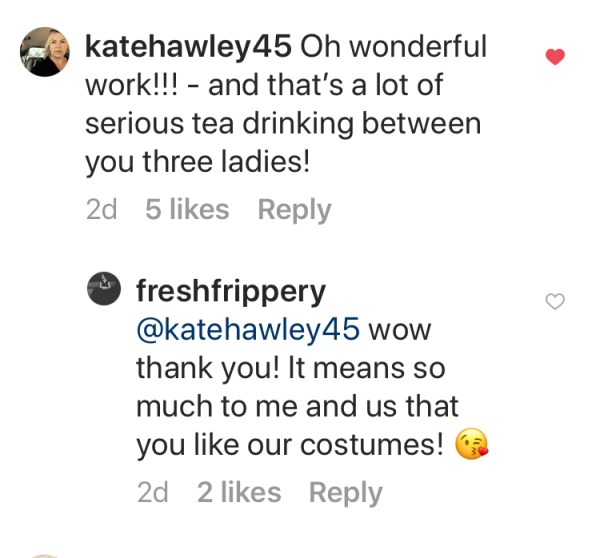View the 5 likes on katehawley45's comment
Image resolution: width=600 pixels, height=558 pixels.
(187, 210)
